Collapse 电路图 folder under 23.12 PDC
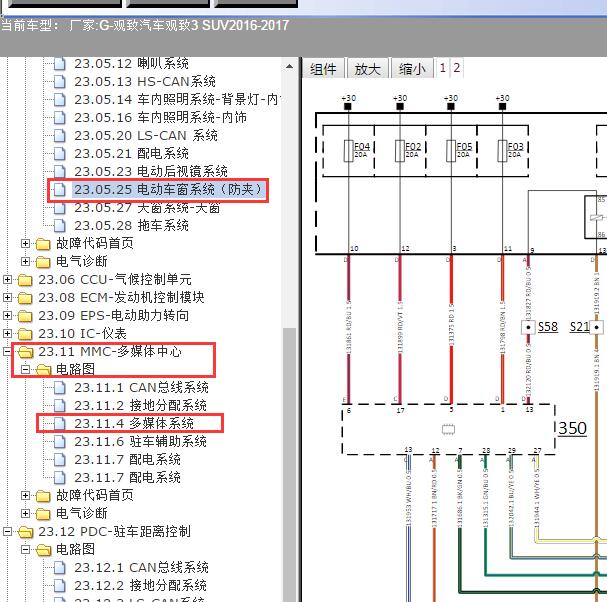The width and height of the screenshot is (607, 602). pos(26,549)
